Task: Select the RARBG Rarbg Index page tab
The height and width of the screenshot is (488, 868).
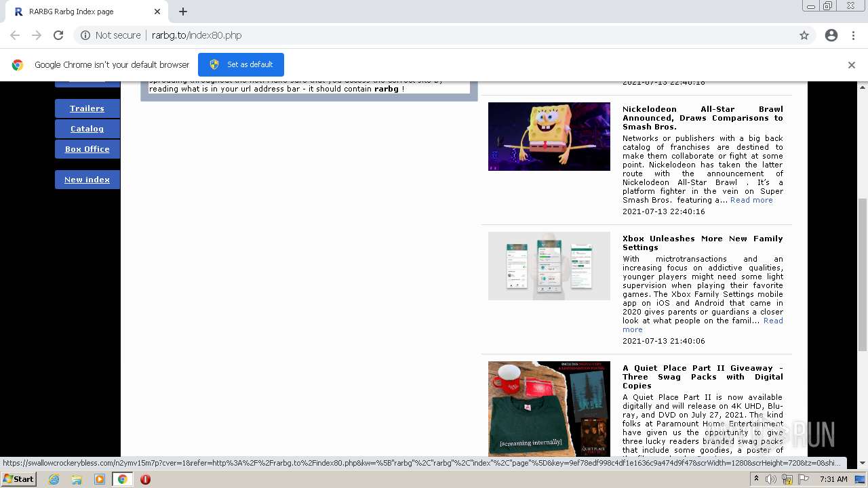Action: (87, 12)
